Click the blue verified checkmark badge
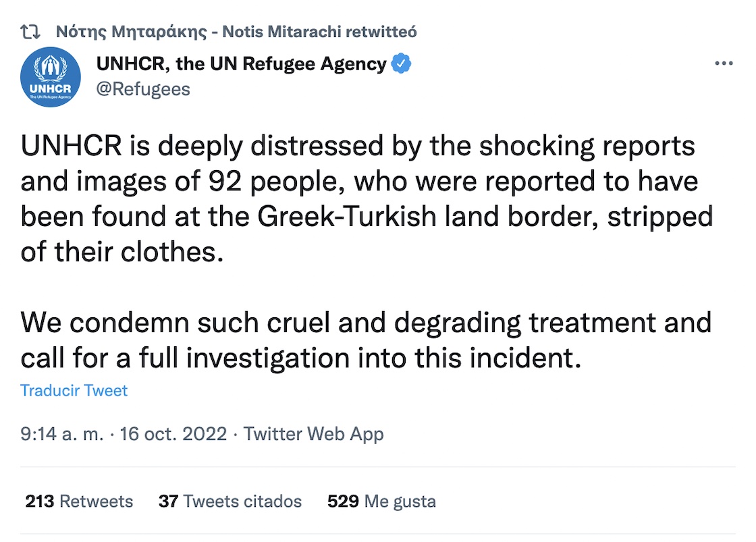Screen dimensions: 756x542 click(x=402, y=63)
